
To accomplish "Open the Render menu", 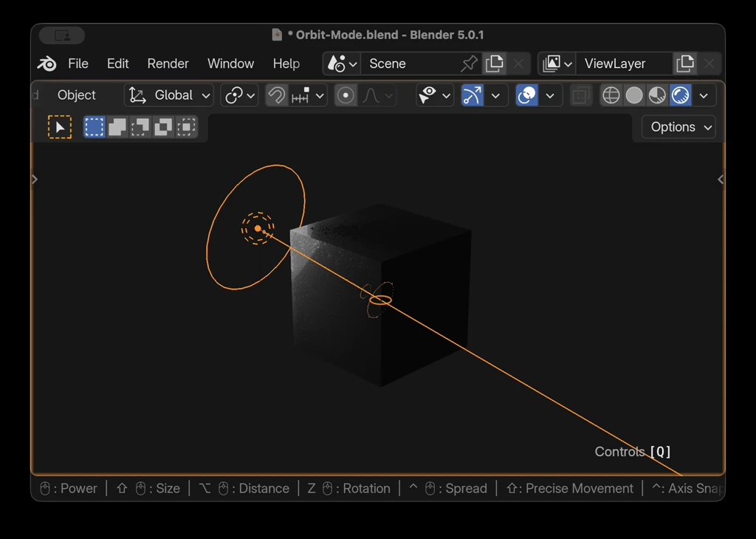I will pos(168,63).
